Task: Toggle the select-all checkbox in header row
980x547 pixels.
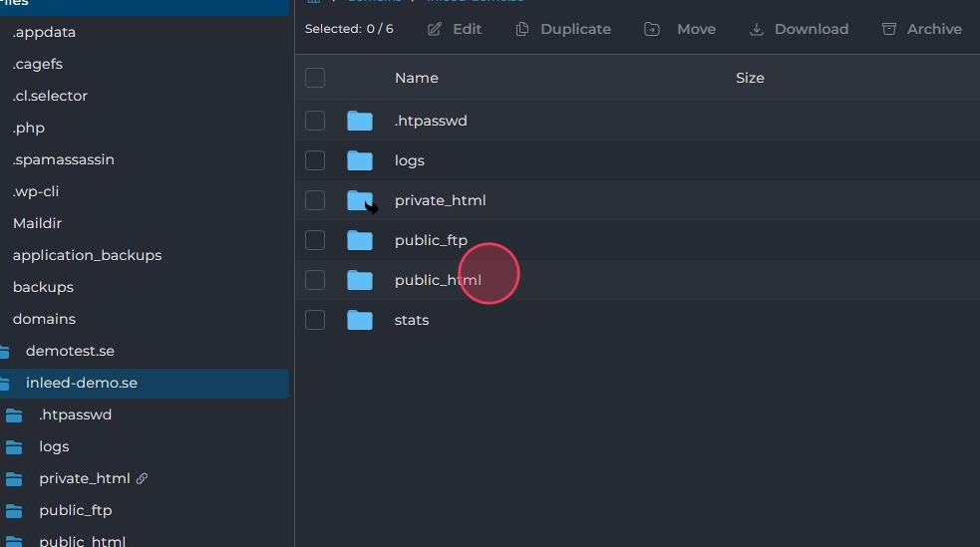Action: pyautogui.click(x=315, y=78)
